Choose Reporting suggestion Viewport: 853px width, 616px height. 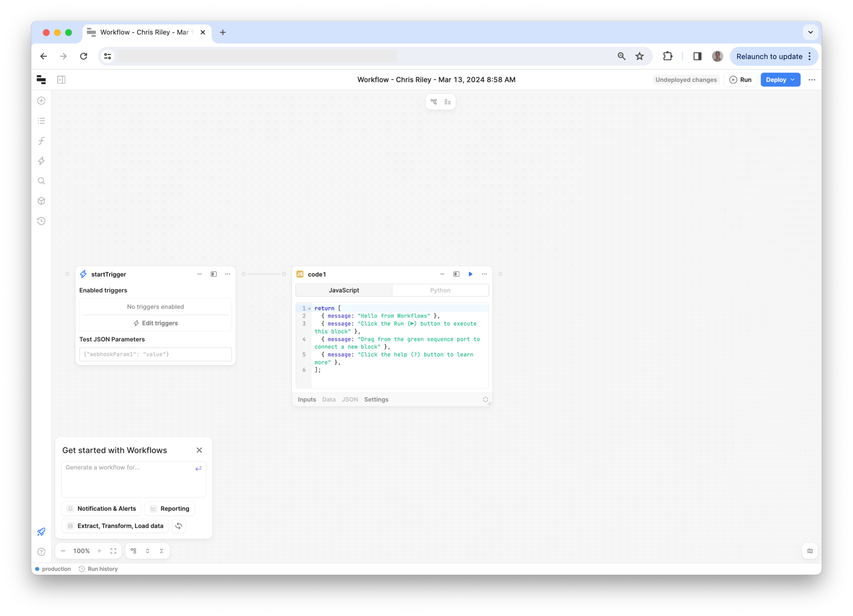(x=170, y=509)
